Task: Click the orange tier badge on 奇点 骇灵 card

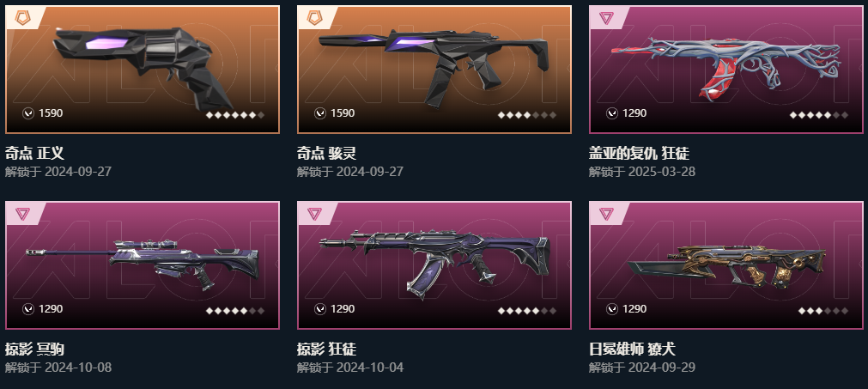Action: tap(314, 18)
